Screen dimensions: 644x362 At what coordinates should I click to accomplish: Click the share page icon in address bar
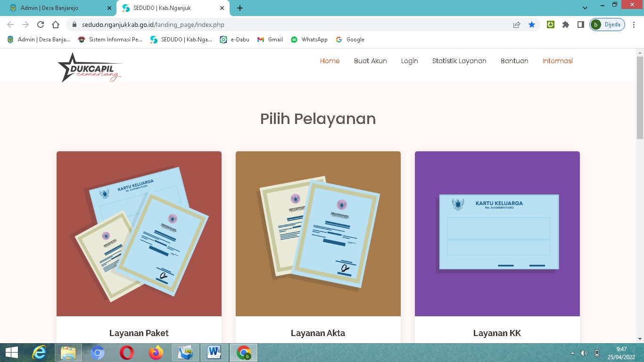[x=517, y=25]
